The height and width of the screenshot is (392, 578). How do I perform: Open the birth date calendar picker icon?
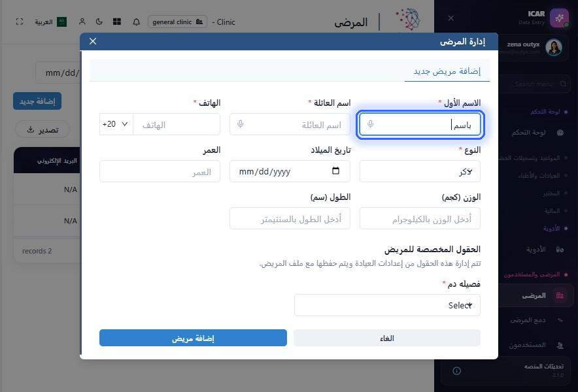(335, 171)
